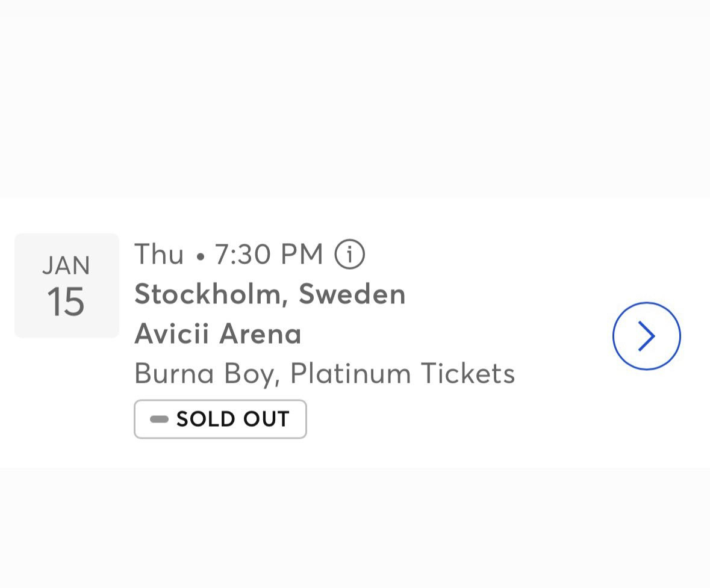
Task: Click the SOLD OUT status badge
Action: point(220,419)
